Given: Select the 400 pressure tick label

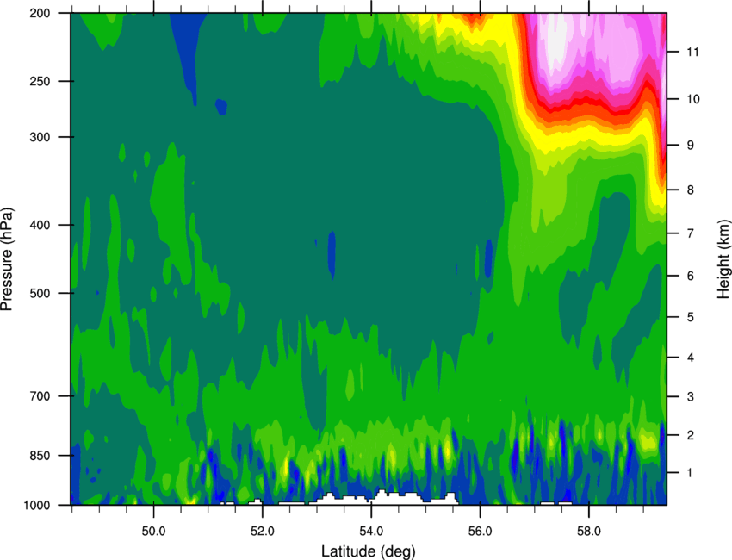Looking at the screenshot, I should pyautogui.click(x=40, y=225).
